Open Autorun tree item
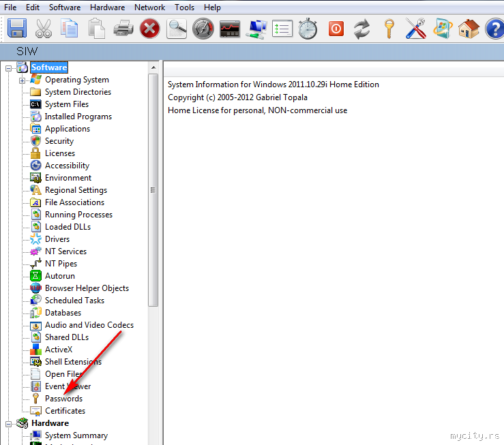 pyautogui.click(x=60, y=276)
